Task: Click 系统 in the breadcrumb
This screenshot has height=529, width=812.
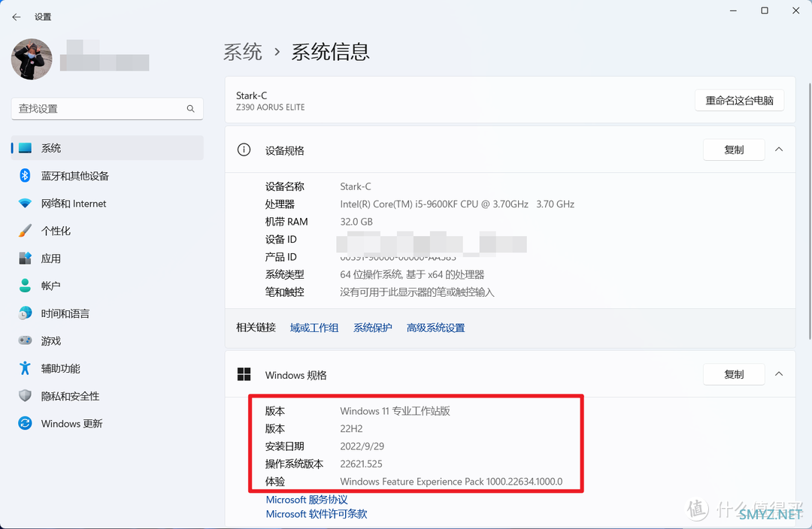Action: pos(242,52)
